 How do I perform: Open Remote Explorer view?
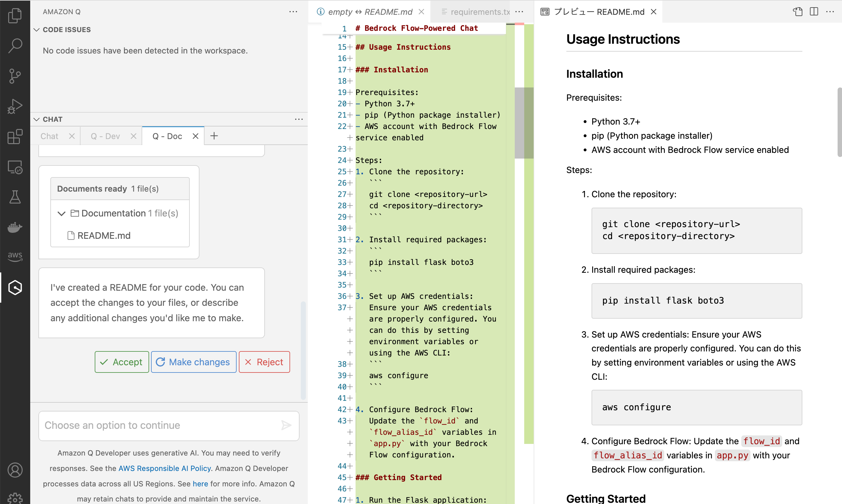15,167
